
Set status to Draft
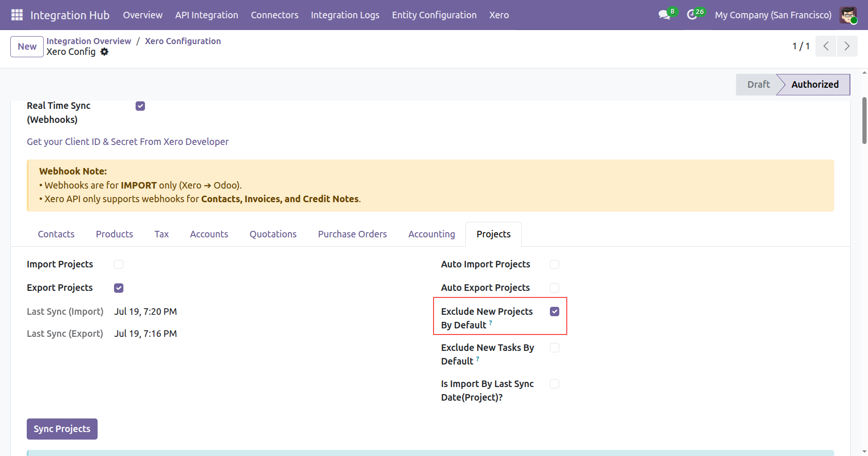pos(757,84)
